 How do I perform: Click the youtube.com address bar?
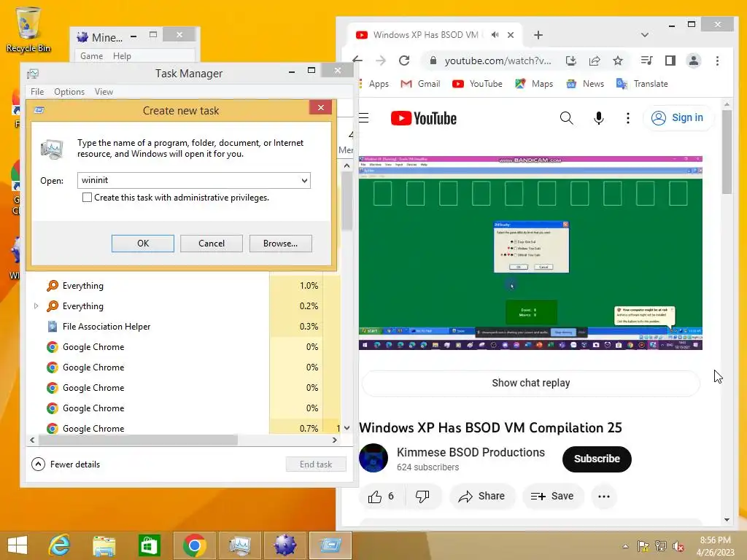(497, 61)
